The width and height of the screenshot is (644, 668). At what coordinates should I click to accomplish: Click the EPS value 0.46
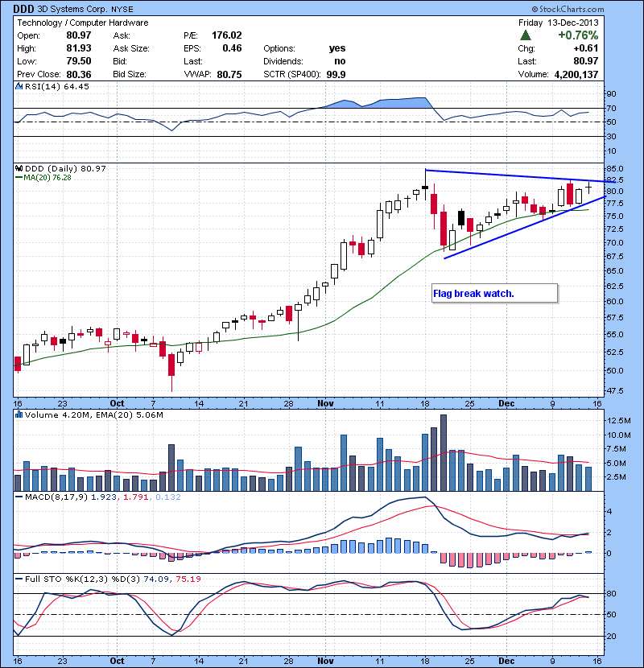[233, 48]
